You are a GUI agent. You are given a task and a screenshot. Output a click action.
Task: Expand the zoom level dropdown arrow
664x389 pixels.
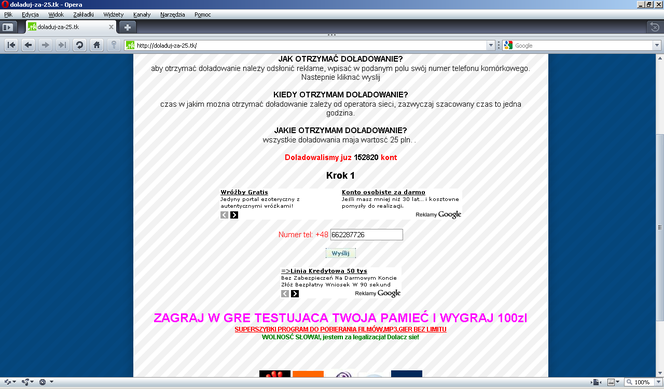click(x=658, y=382)
